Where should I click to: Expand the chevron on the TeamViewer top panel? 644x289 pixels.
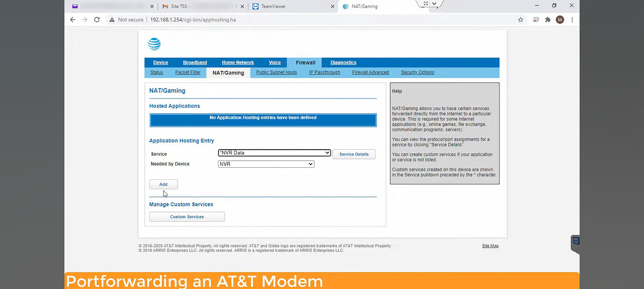(434, 4)
